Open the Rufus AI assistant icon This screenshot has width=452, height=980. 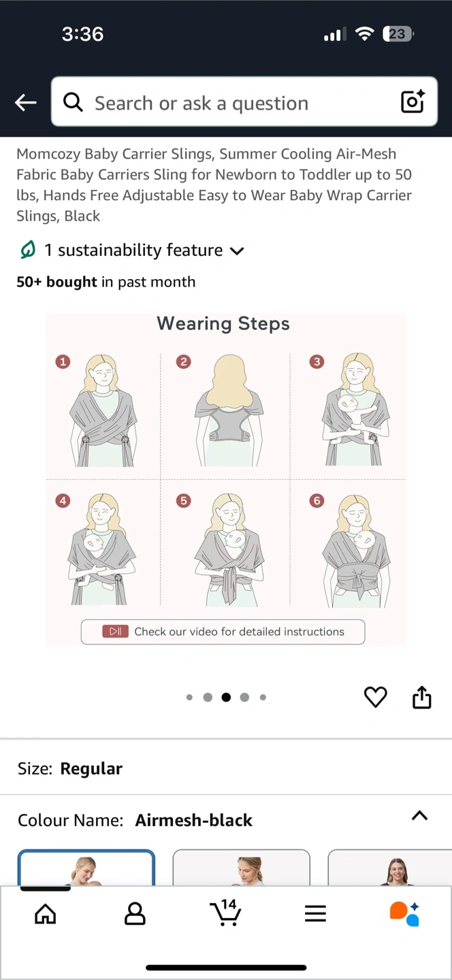pos(404,914)
